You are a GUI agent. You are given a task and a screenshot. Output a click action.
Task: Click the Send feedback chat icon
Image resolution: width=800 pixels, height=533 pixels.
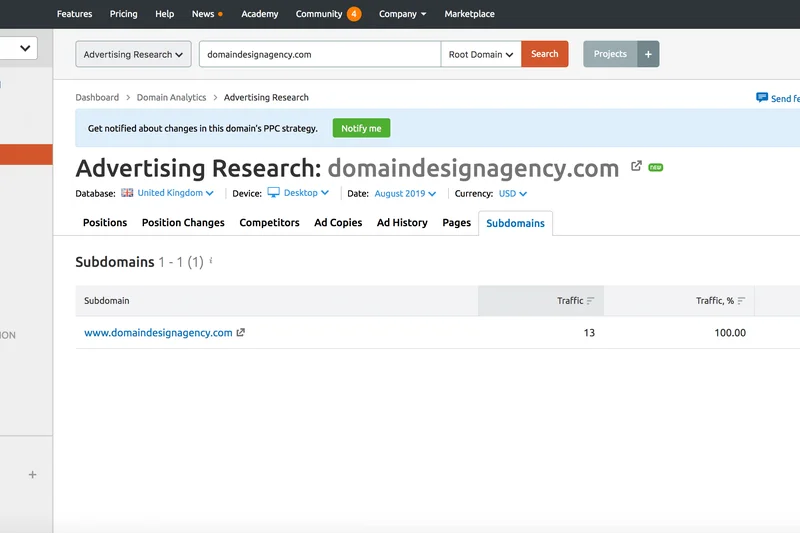tap(762, 97)
